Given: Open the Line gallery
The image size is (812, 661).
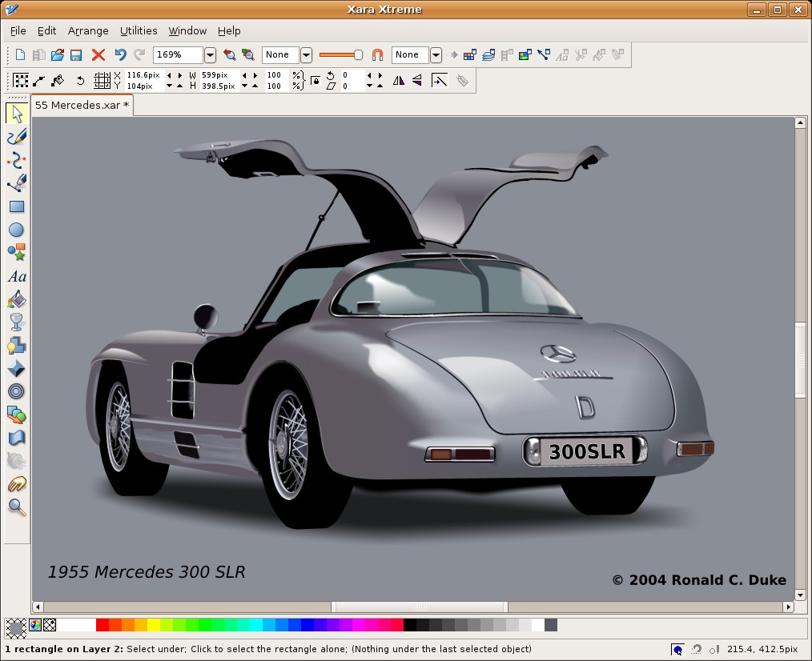Looking at the screenshot, I should (544, 54).
